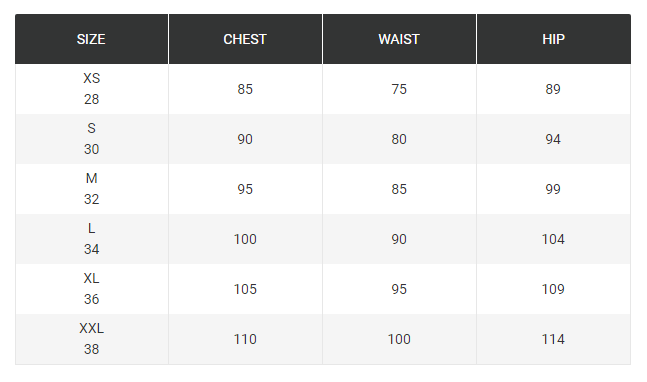Click waist value 80 in S row
The width and height of the screenshot is (647, 382).
tap(399, 139)
